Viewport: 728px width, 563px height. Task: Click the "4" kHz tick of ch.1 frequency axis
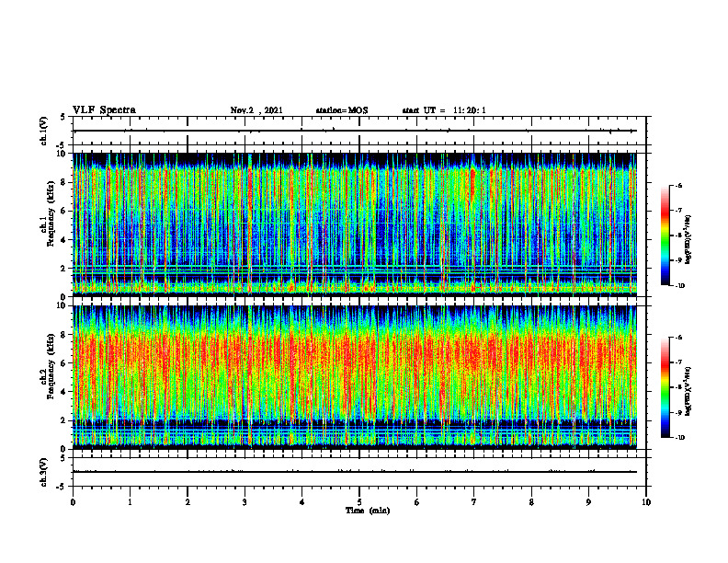pos(64,240)
